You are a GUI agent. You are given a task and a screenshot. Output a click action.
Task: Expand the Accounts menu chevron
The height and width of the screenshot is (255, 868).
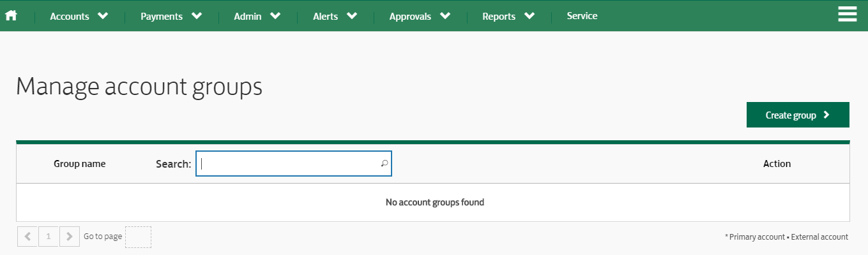tap(103, 16)
